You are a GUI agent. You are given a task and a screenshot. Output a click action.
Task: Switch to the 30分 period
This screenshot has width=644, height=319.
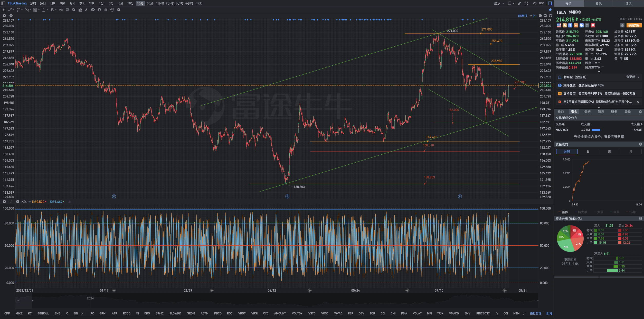tap(150, 3)
